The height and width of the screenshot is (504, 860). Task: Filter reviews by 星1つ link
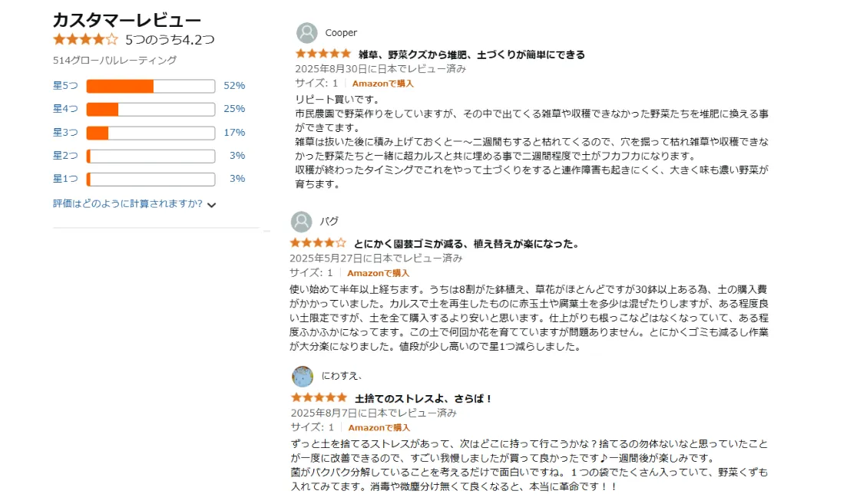tap(65, 179)
